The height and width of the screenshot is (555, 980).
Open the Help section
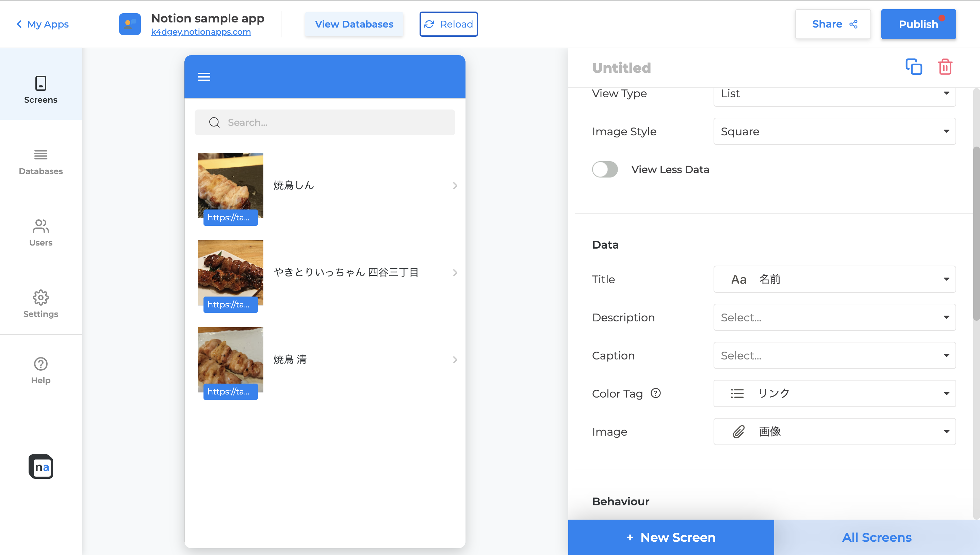tap(41, 370)
